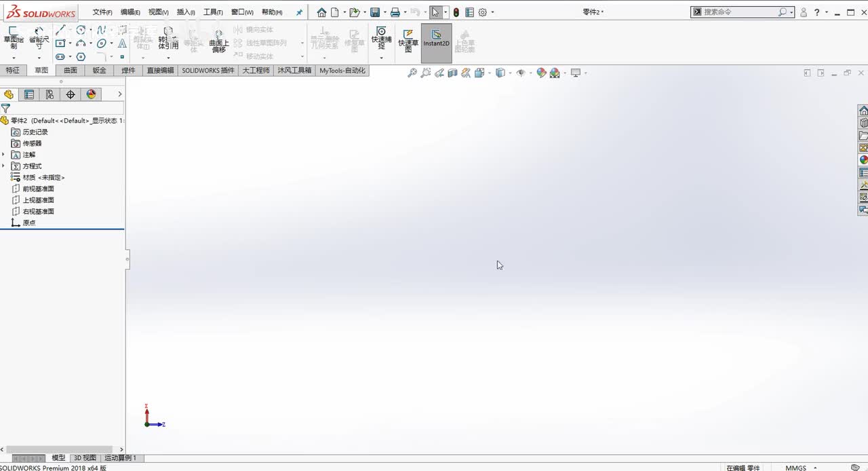Switch to the Sheet Metal (钣金) tab
Screen dimensions: 868x471
pos(100,71)
